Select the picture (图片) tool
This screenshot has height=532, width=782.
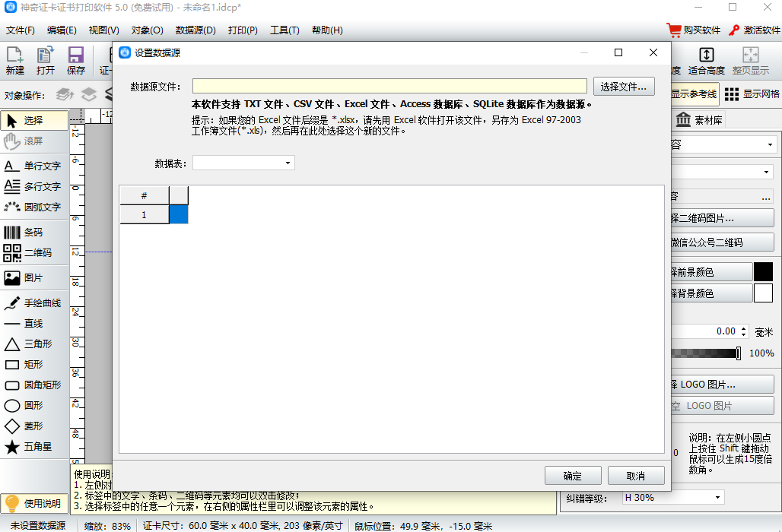(34, 278)
